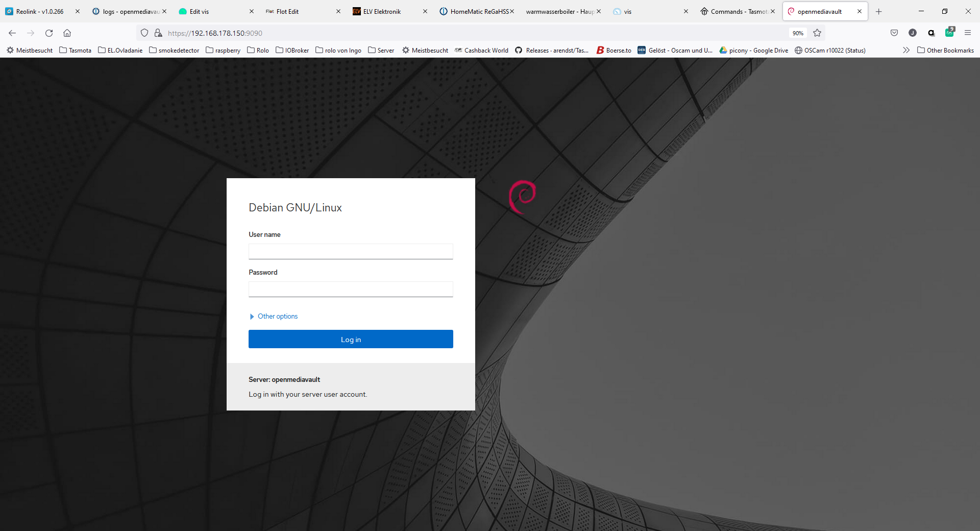Open the Server bookmarks folder
Image resolution: width=980 pixels, height=531 pixels.
[x=381, y=50]
